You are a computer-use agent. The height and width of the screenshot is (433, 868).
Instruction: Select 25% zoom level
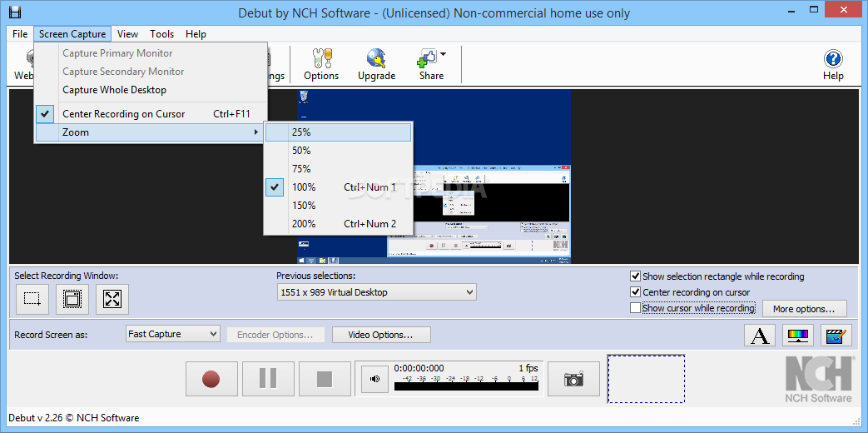338,132
